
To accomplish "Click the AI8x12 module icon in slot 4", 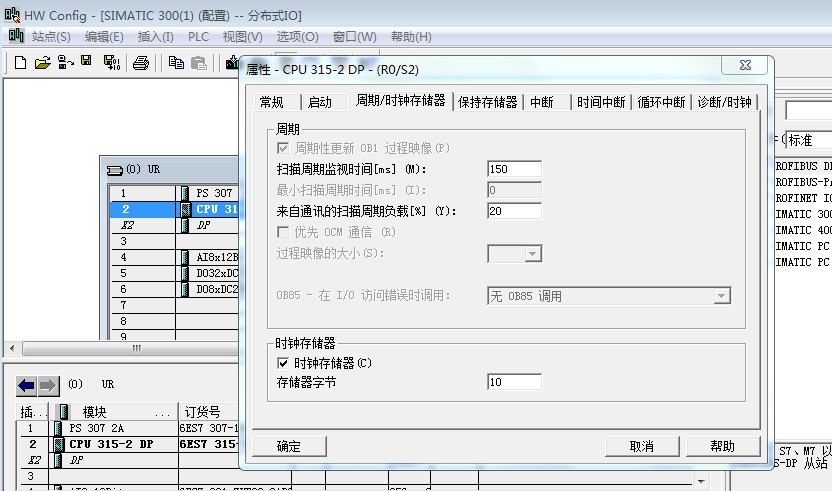I will click(x=185, y=257).
